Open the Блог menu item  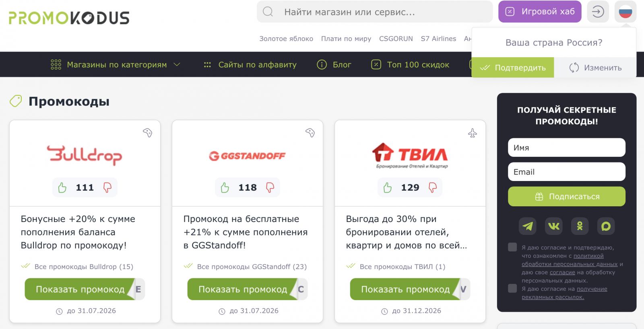(334, 65)
